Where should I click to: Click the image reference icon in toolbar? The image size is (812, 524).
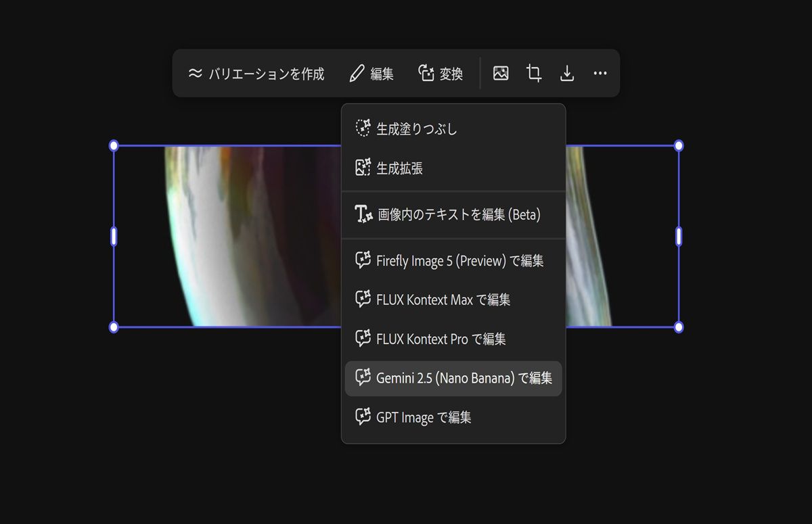click(501, 74)
